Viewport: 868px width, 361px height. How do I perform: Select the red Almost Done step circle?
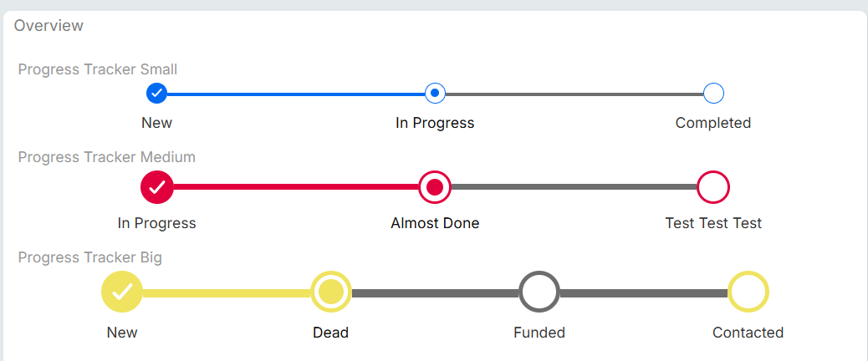tap(435, 187)
